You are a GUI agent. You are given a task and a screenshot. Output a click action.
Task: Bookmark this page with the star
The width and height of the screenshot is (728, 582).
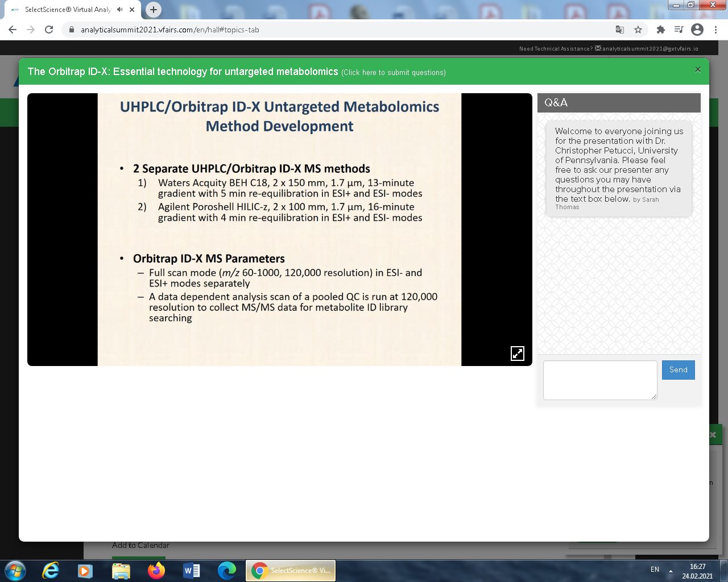(638, 30)
